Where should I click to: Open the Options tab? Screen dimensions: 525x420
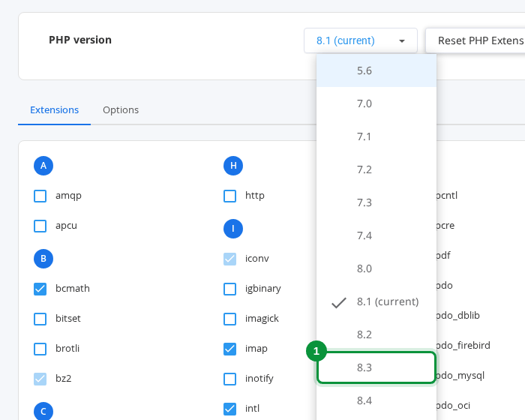(121, 109)
